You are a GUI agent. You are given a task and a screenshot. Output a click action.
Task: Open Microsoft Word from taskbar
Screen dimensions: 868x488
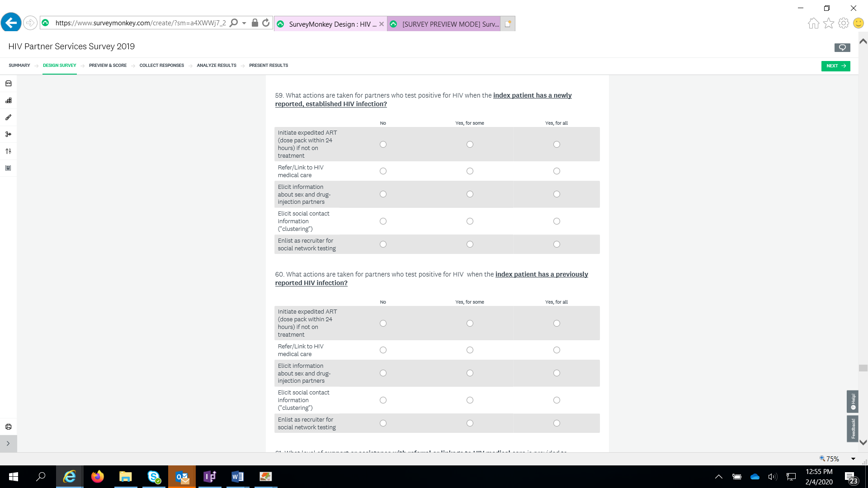pyautogui.click(x=237, y=477)
